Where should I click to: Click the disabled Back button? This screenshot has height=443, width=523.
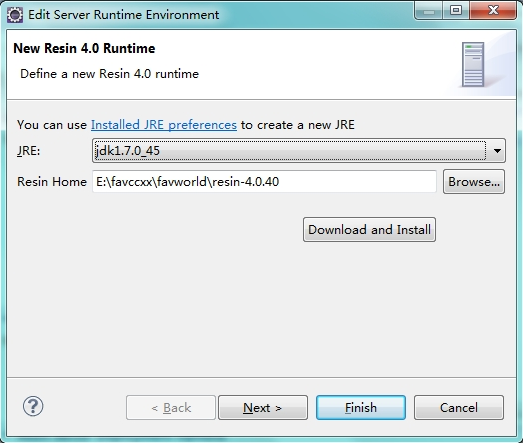171,408
